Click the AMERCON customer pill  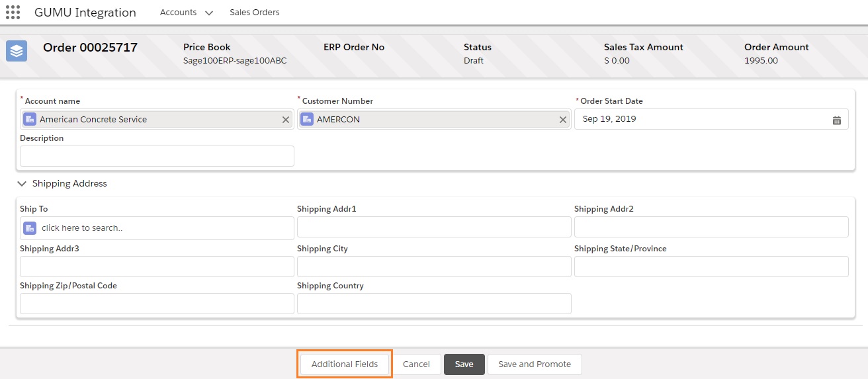[434, 119]
